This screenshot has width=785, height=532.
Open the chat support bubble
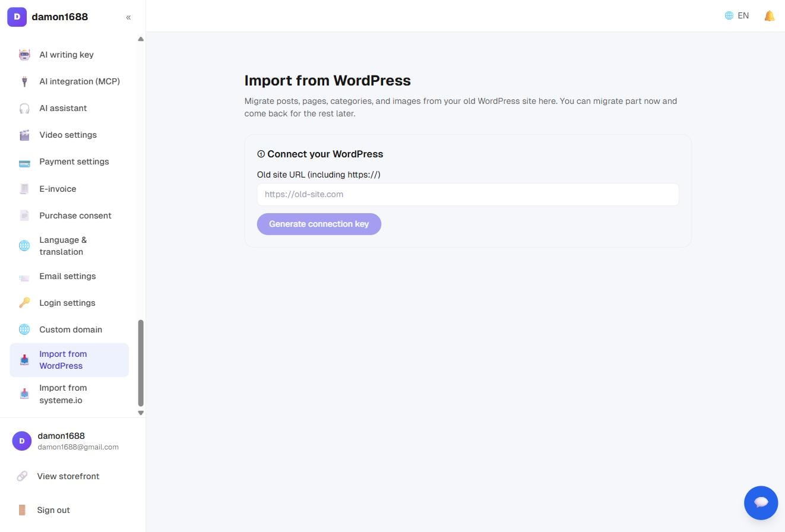tap(761, 503)
